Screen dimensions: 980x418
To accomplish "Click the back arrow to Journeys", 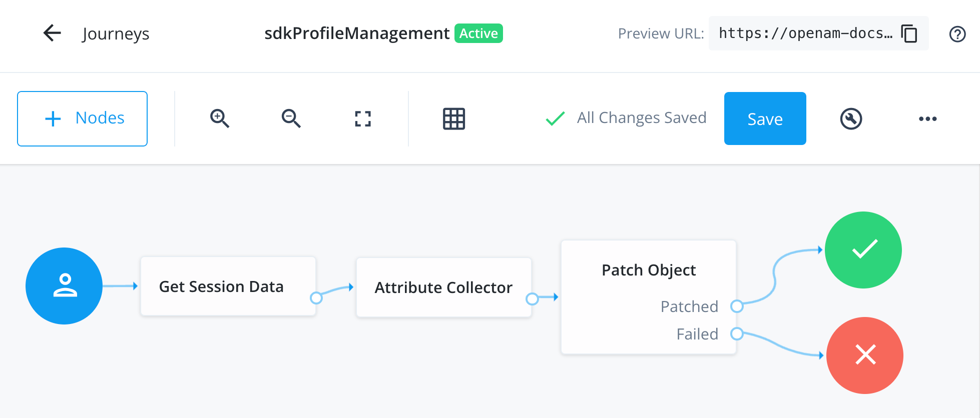I will click(x=52, y=33).
